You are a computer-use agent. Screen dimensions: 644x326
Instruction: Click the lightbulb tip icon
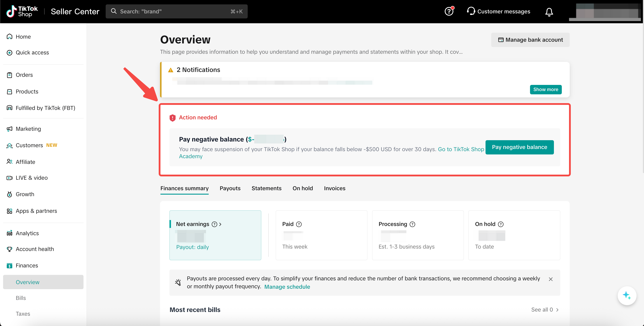[x=178, y=283]
